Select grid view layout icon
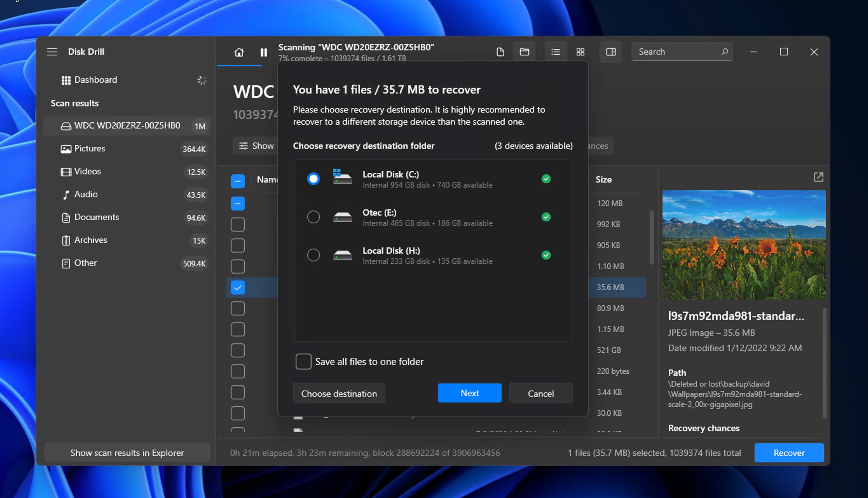Viewport: 868px width, 498px height. [x=580, y=52]
